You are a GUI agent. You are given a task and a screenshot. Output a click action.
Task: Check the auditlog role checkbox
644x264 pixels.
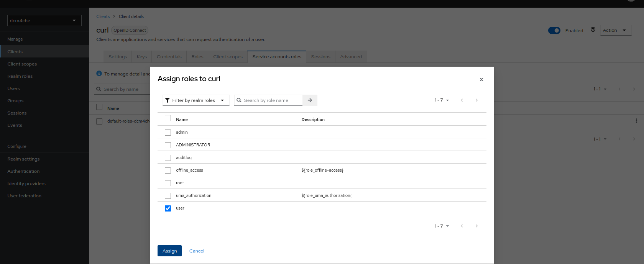point(168,158)
